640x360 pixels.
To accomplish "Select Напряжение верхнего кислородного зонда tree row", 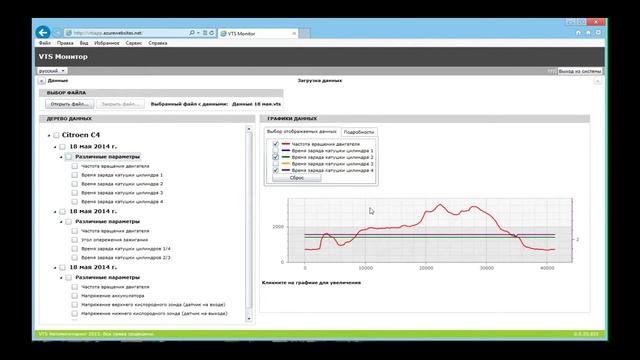I will (153, 304).
